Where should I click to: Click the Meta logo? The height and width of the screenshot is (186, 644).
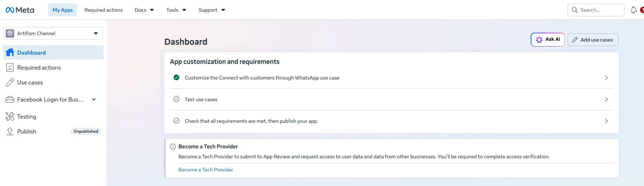click(x=20, y=10)
